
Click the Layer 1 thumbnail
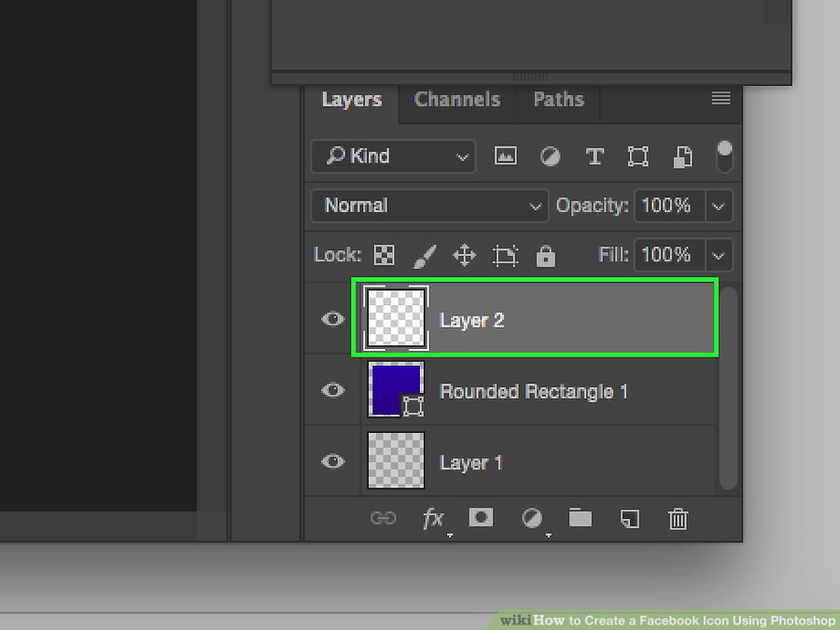[x=396, y=461]
